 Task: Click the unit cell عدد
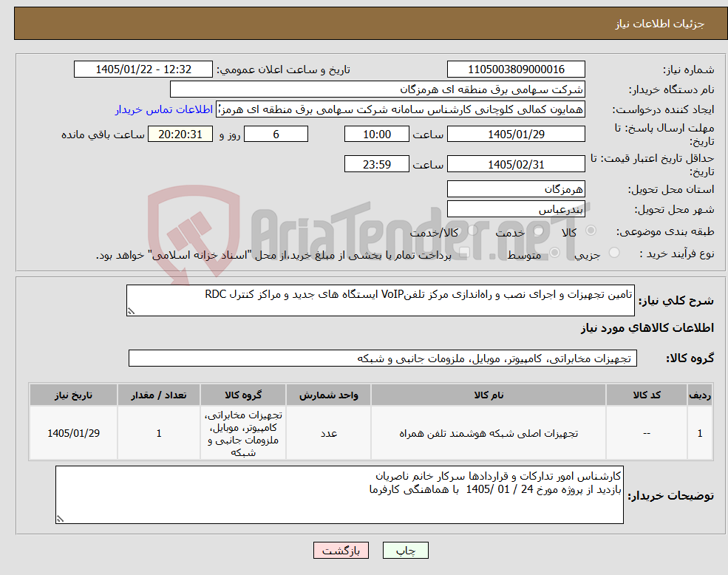click(x=329, y=433)
